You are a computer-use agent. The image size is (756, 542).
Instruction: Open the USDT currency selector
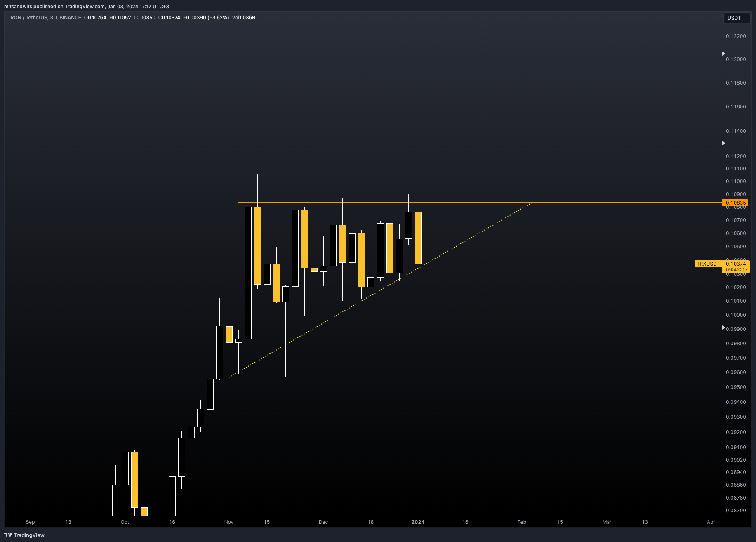click(x=737, y=18)
